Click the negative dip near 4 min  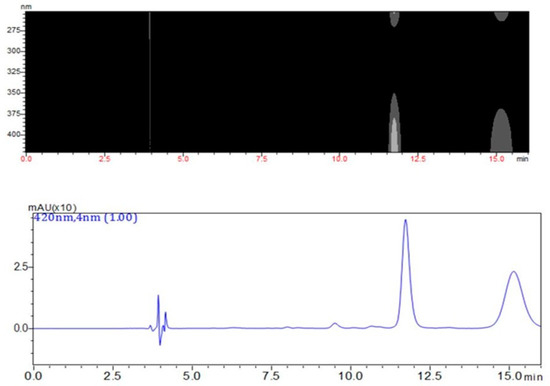click(160, 343)
